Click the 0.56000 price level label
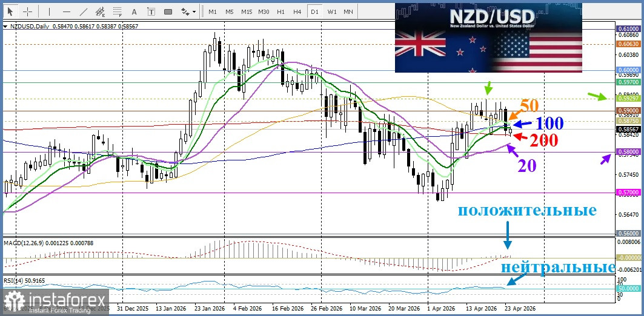The image size is (644, 316). point(628,233)
